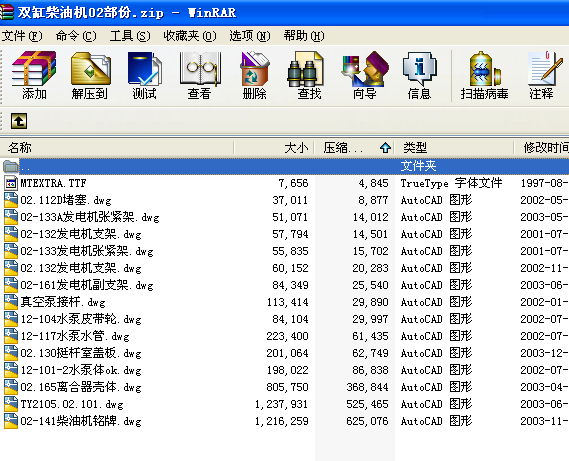Select file name 02-141柴油机铭牌.dwg
The image size is (569, 461).
tap(81, 421)
